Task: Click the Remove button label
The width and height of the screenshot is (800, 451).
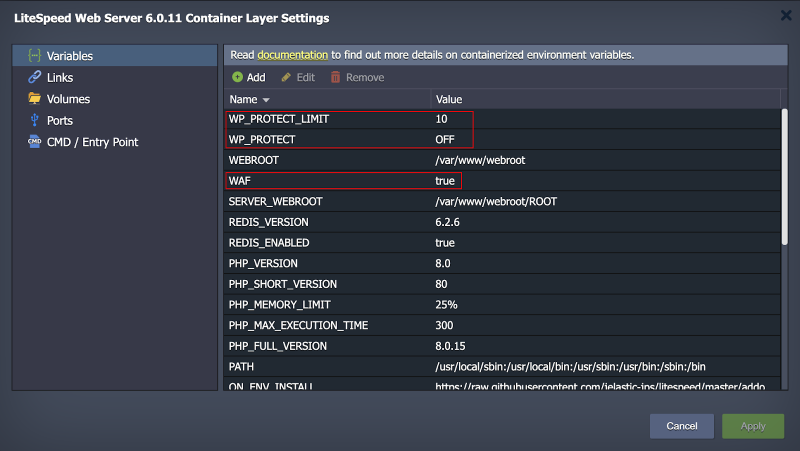Action: pos(365,78)
